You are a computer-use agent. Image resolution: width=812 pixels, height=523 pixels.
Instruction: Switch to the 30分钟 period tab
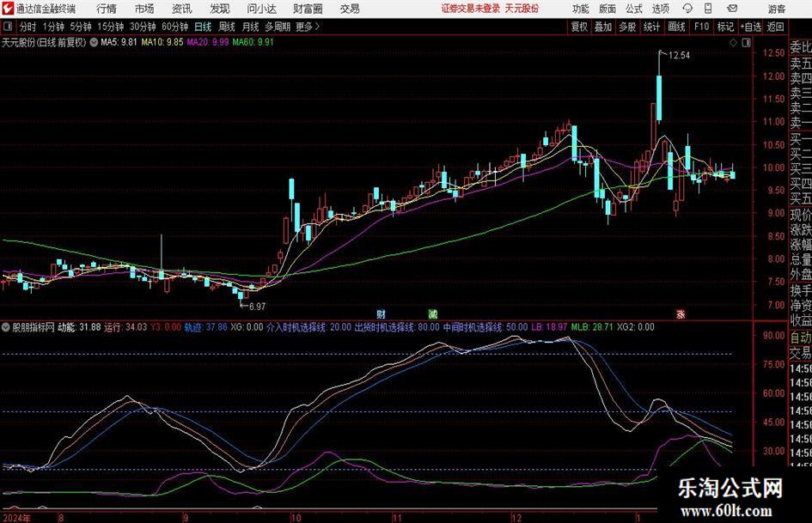click(143, 27)
